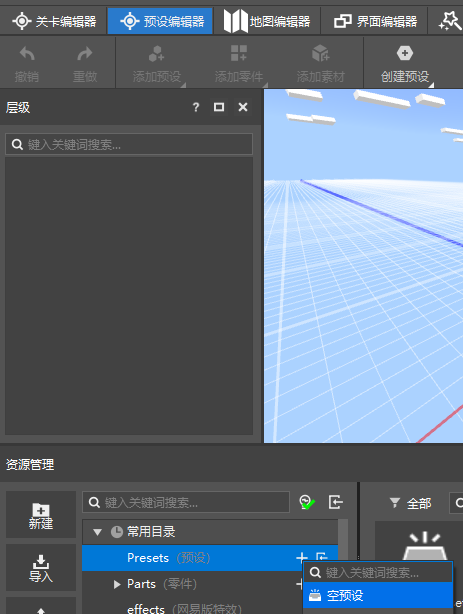Open the 全部 filter dropdown

point(410,503)
